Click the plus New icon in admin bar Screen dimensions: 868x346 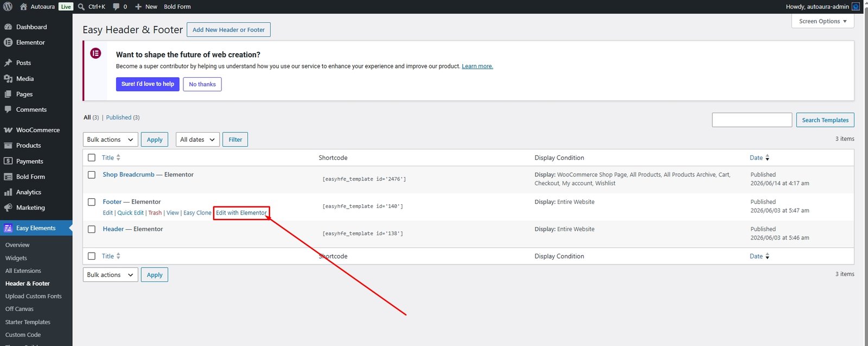coord(138,7)
